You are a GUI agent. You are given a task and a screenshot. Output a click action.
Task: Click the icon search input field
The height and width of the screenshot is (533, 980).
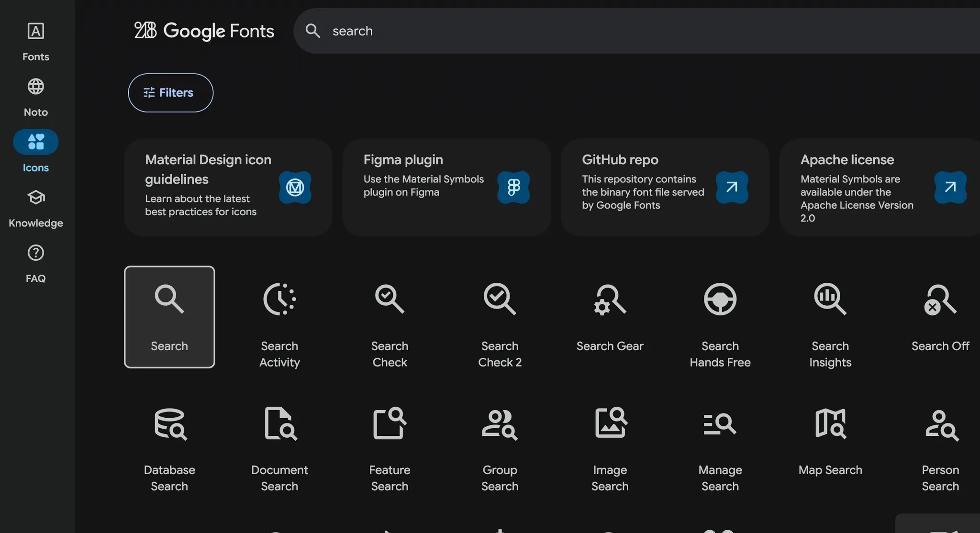pyautogui.click(x=622, y=31)
